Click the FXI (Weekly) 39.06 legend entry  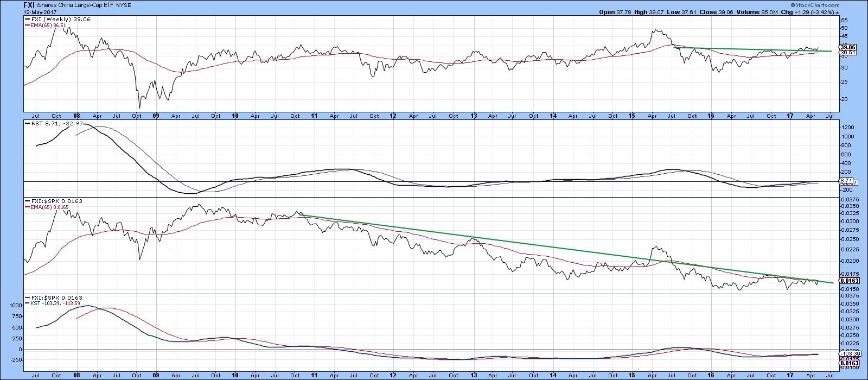[x=58, y=19]
